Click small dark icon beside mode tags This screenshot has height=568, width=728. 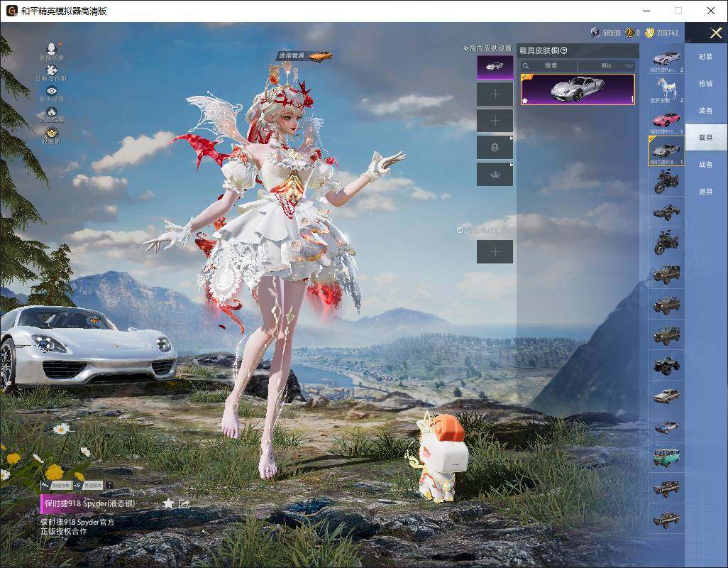coord(109,486)
